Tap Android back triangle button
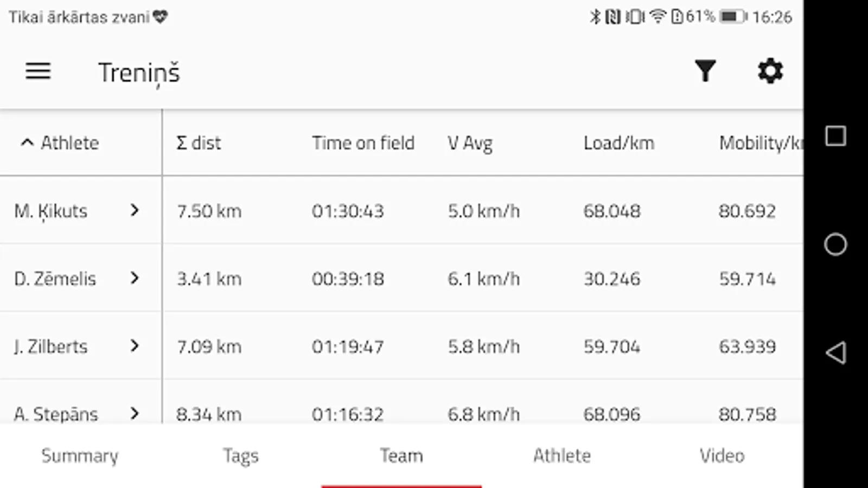Screen dimensions: 868x488 [835, 353]
